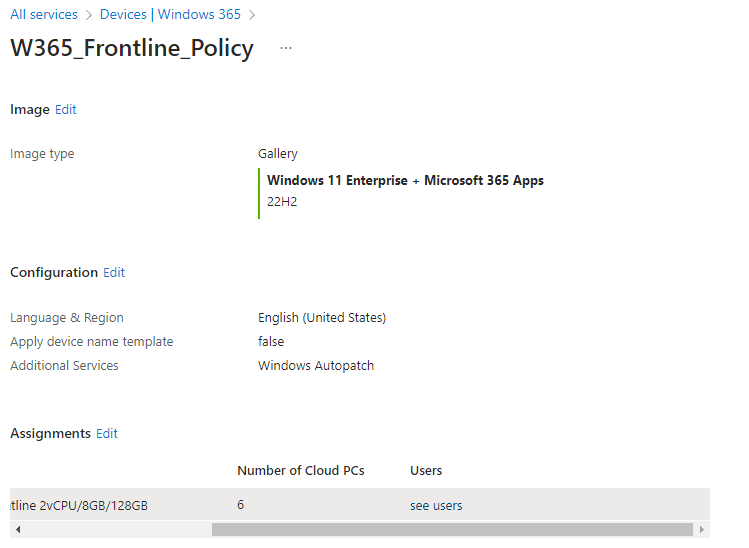749x548 pixels.
Task: Open Devices | Windows 365 breadcrumb
Action: [x=170, y=14]
